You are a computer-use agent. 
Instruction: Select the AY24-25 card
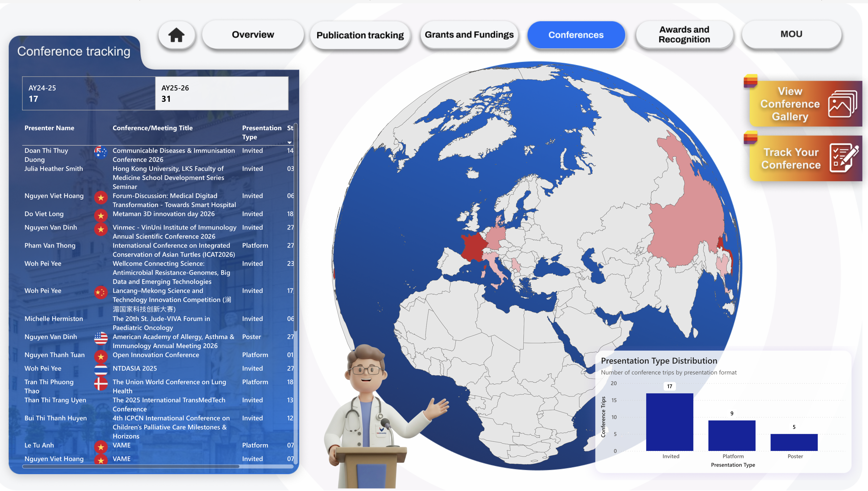tap(89, 93)
